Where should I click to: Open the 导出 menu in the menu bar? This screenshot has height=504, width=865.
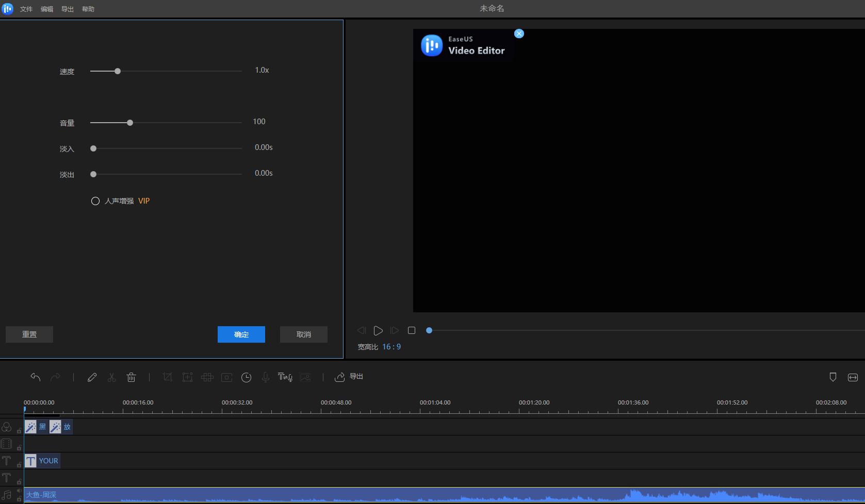pos(68,9)
